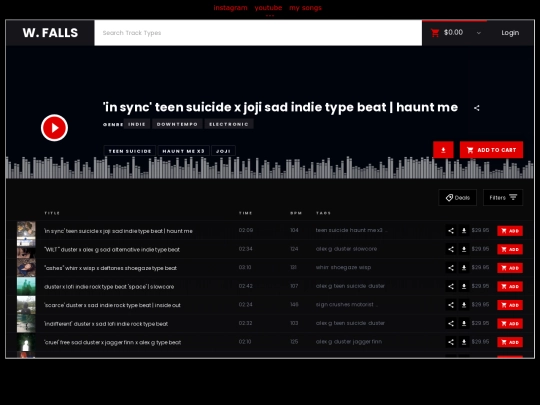The height and width of the screenshot is (405, 540).
Task: Open the 'space' slowcore track thumbnail
Action: point(26,287)
